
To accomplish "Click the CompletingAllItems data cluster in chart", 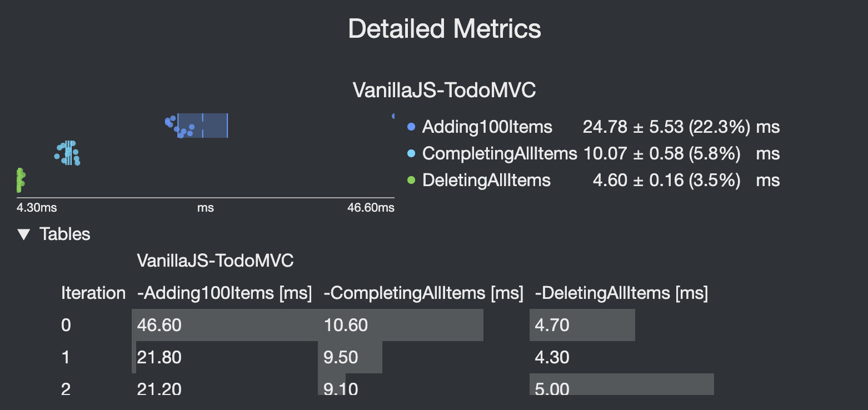I will tap(67, 153).
